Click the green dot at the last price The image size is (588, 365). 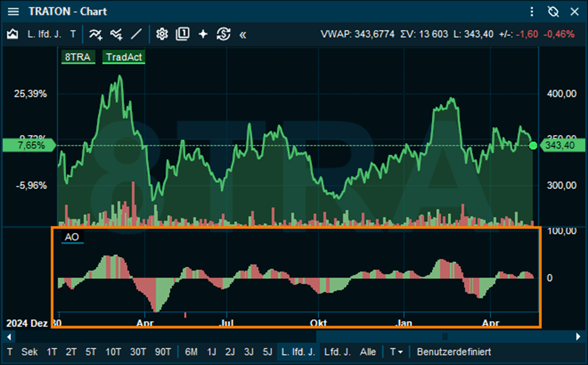coord(533,146)
